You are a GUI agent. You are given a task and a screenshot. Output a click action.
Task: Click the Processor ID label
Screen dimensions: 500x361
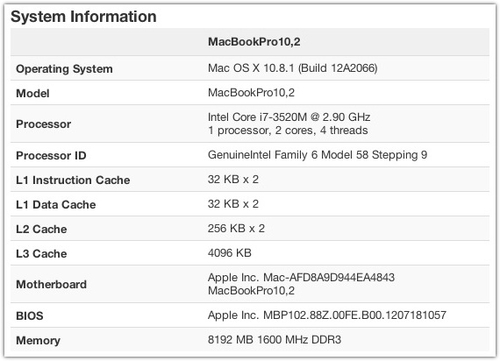tap(51, 155)
